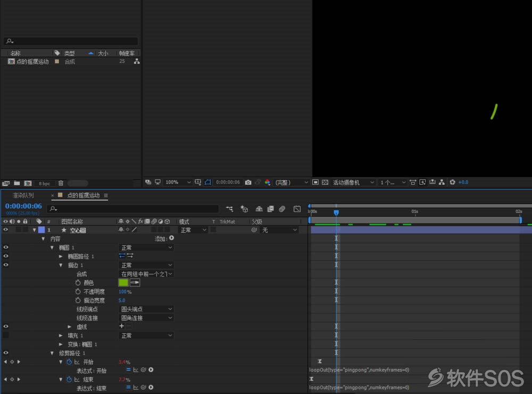This screenshot has height=394, width=532.
Task: Open expression language menu for 结束
Action: 151,387
